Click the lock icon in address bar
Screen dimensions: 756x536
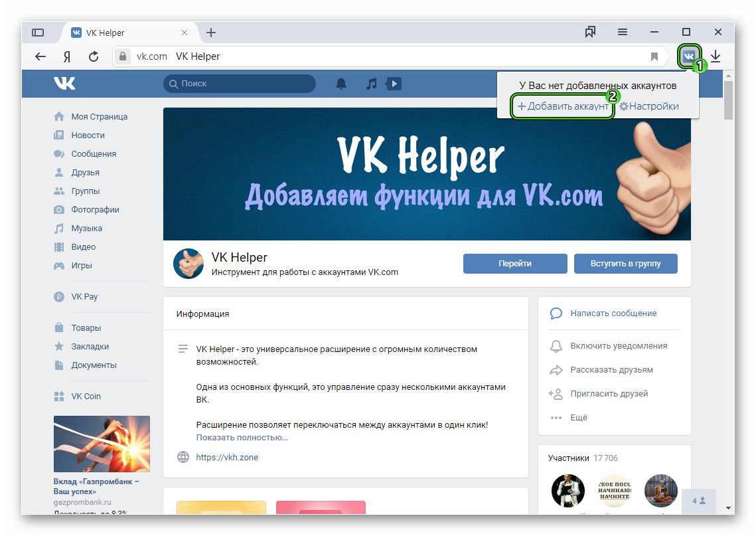click(x=123, y=56)
